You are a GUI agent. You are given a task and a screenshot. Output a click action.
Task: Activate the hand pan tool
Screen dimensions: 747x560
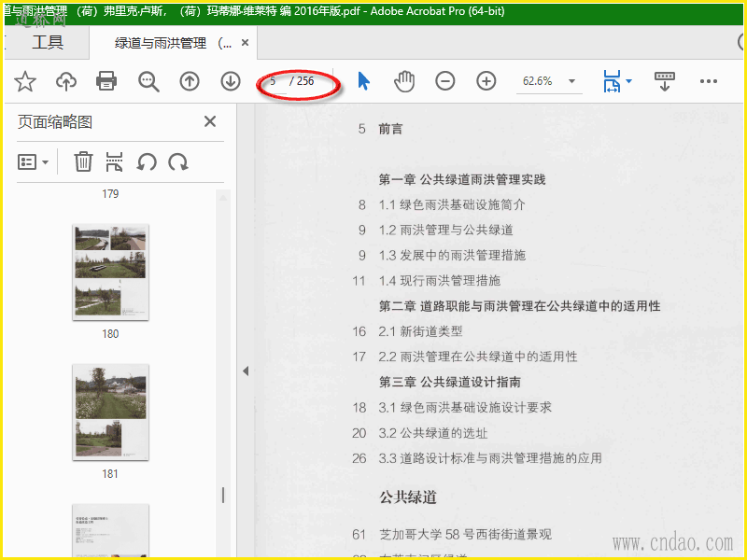(404, 81)
